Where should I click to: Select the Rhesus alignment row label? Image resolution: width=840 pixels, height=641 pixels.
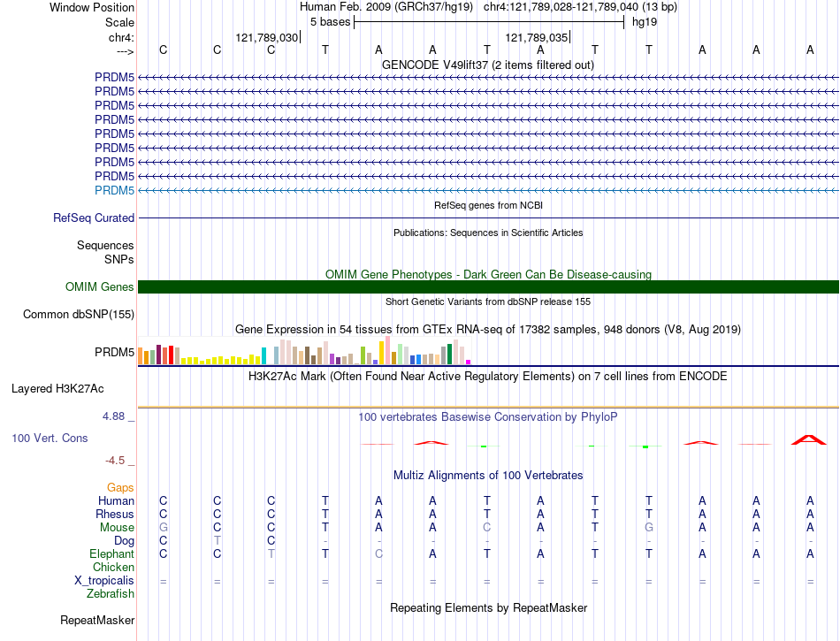[115, 514]
